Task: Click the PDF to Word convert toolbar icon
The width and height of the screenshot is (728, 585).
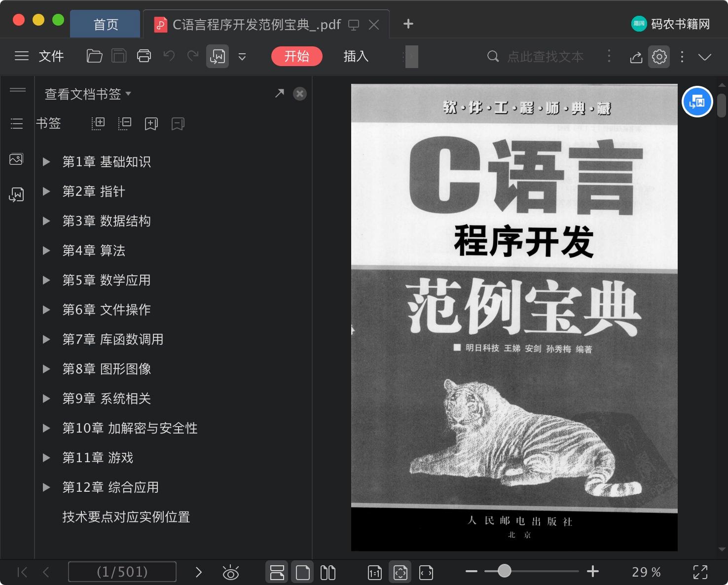Action: tap(218, 56)
